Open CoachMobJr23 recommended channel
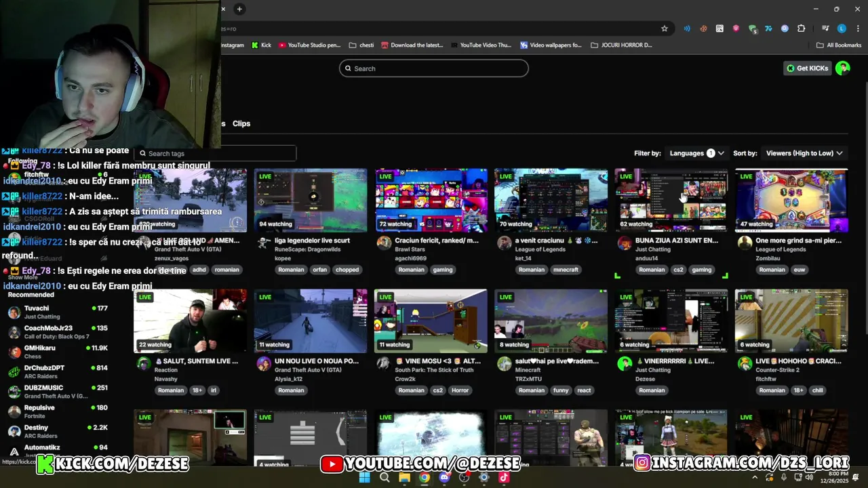Screen dimensions: 868x488 pos(58,332)
